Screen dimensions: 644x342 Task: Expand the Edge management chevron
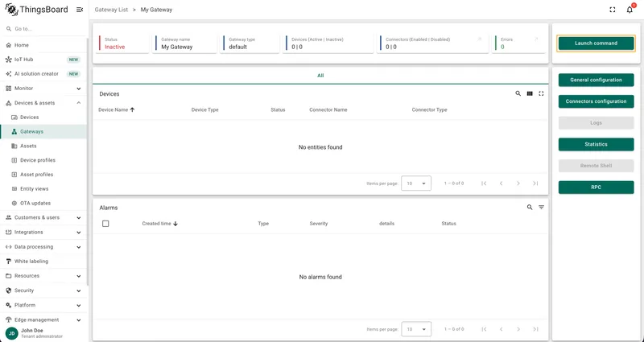(x=79, y=319)
